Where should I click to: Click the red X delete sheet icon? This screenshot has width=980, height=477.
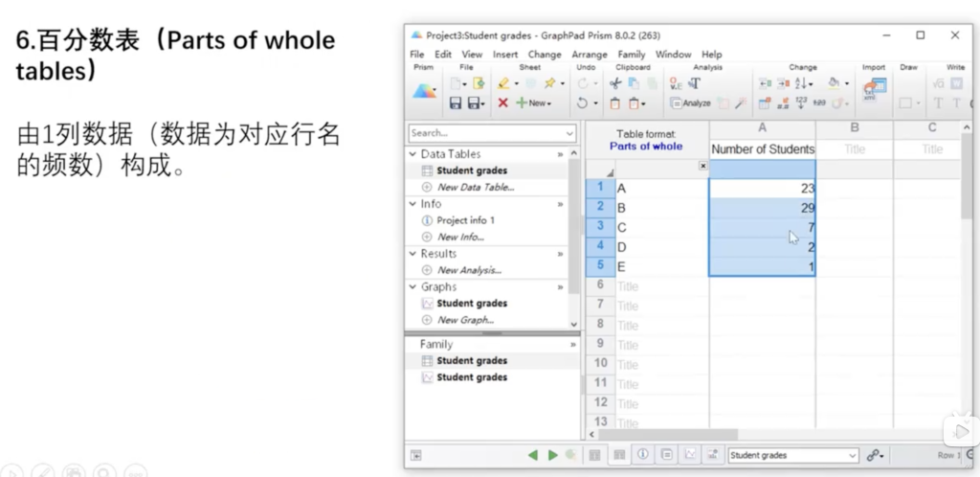(502, 103)
